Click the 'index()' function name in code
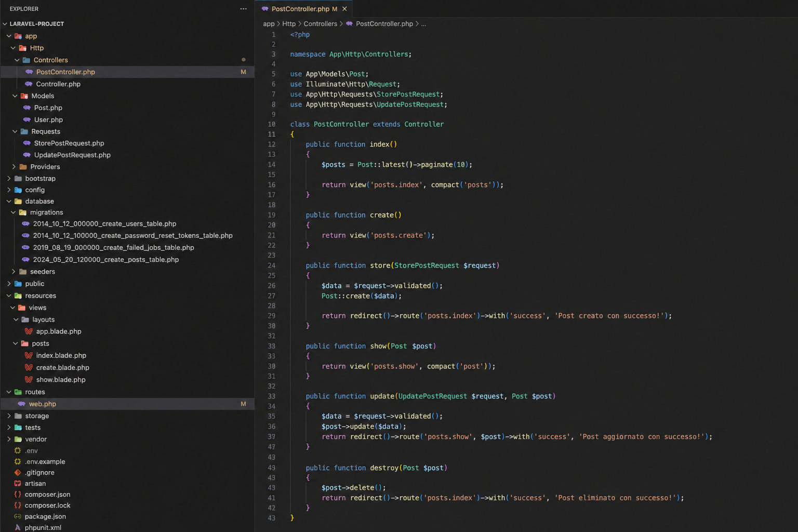 383,144
